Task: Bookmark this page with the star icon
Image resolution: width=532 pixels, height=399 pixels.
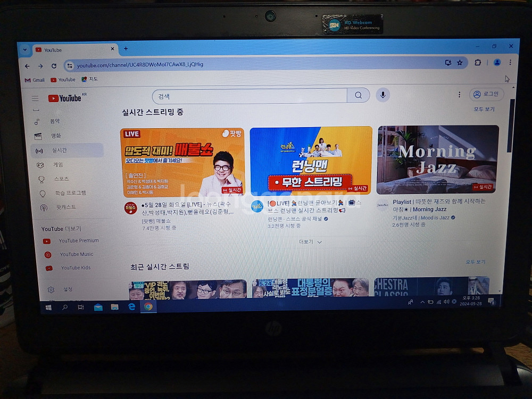Action: click(x=460, y=62)
